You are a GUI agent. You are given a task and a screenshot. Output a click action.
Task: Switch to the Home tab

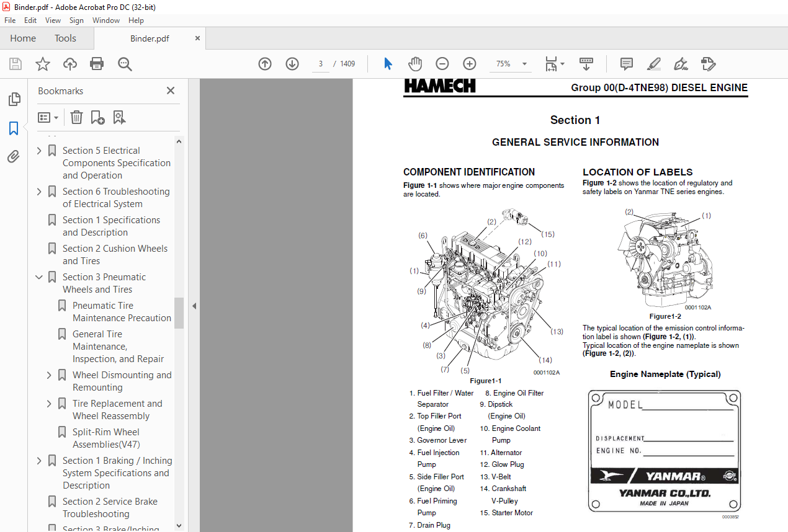pos(23,38)
